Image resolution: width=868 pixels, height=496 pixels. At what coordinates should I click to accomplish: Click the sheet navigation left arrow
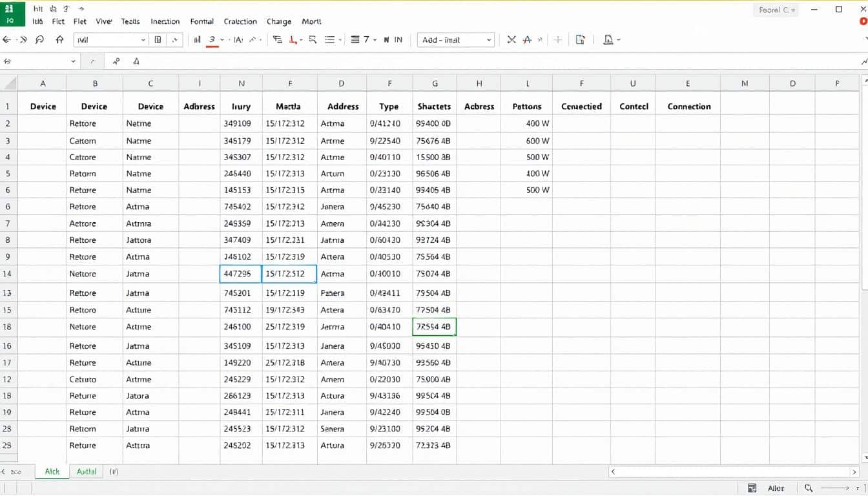click(5, 471)
